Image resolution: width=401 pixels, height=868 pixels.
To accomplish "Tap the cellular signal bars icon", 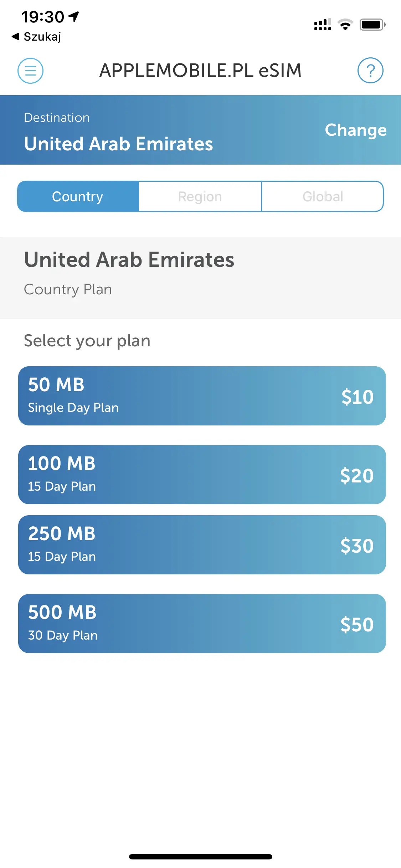I will 323,25.
